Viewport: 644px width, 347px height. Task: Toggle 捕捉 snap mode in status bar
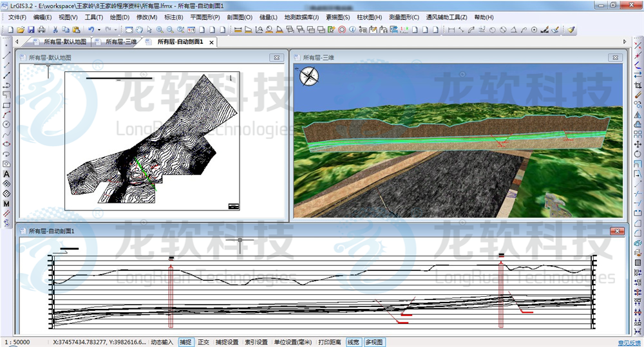(x=185, y=342)
